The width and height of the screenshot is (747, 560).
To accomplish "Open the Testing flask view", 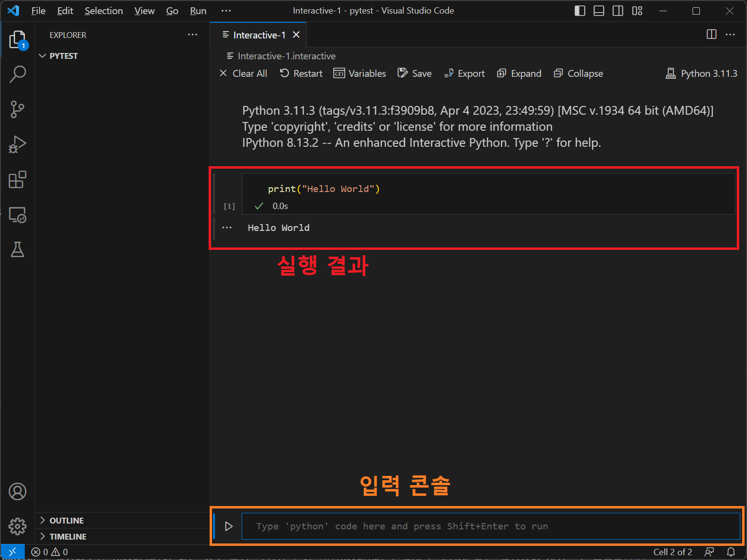I will tap(18, 249).
